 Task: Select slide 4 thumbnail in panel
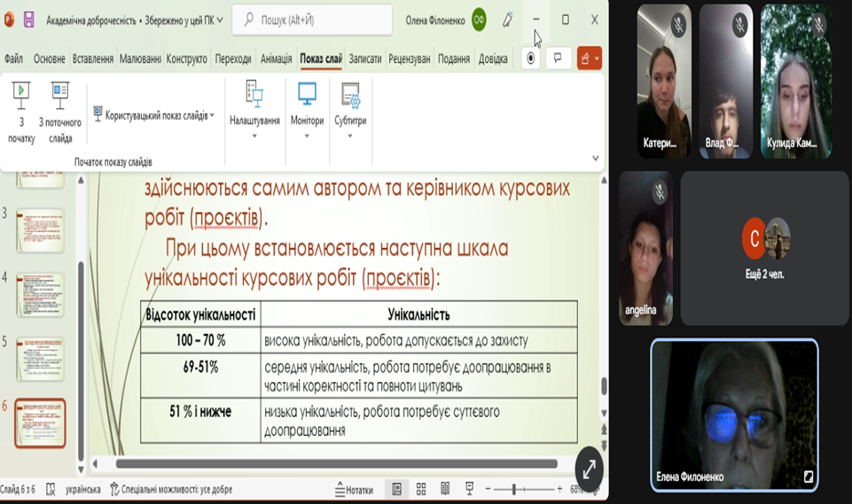(40, 295)
